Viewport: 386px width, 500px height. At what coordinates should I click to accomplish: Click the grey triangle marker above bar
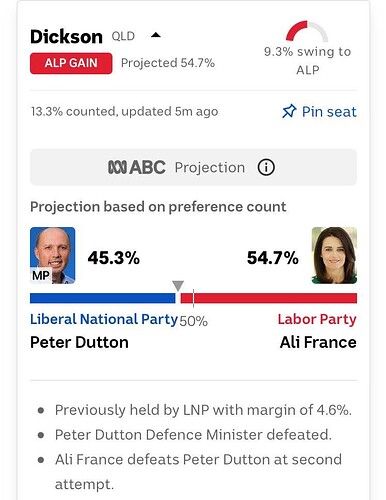click(x=178, y=286)
